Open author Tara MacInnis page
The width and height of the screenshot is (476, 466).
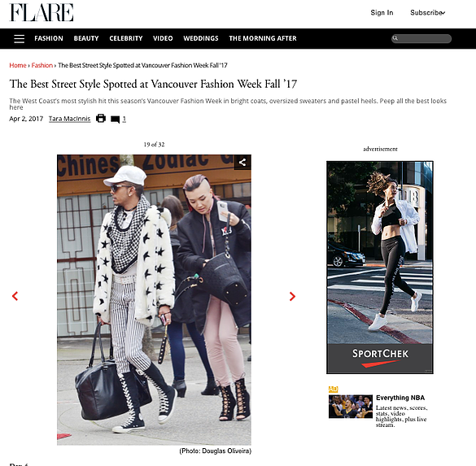tap(69, 119)
